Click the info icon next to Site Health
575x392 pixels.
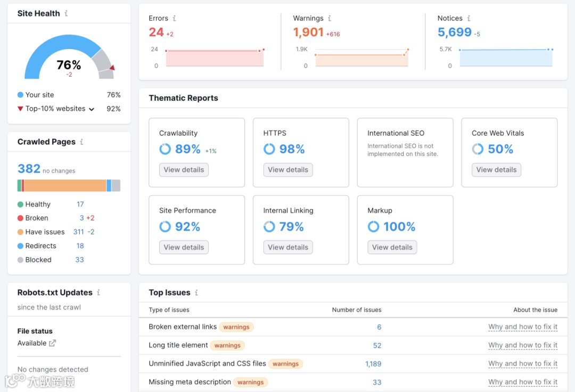[x=66, y=13]
